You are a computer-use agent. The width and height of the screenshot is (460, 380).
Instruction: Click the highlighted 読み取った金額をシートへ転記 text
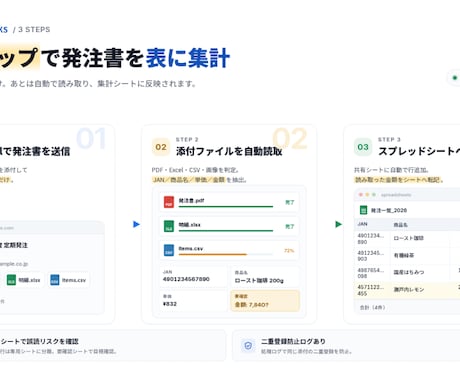397,180
